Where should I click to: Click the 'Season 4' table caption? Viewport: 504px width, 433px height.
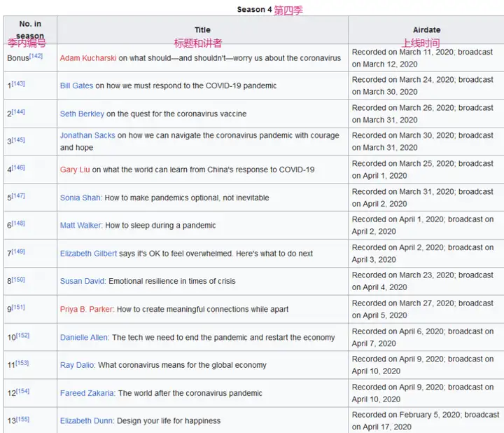(x=254, y=10)
